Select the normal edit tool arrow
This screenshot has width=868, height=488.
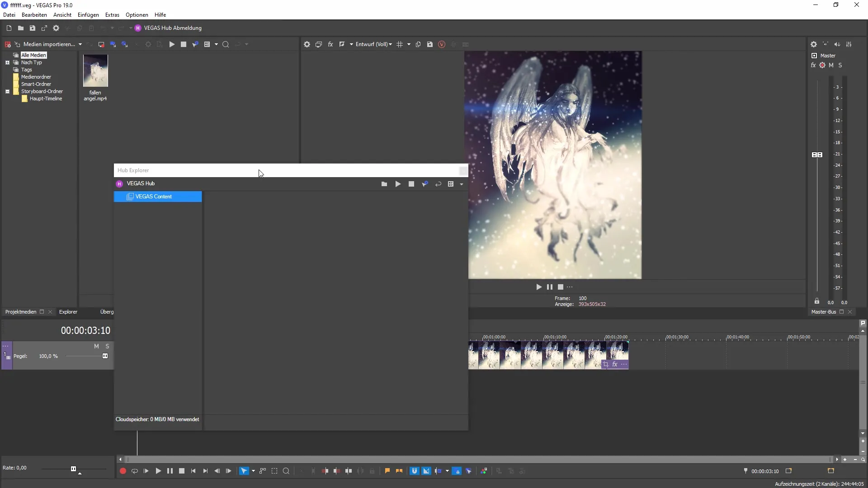pyautogui.click(x=244, y=471)
